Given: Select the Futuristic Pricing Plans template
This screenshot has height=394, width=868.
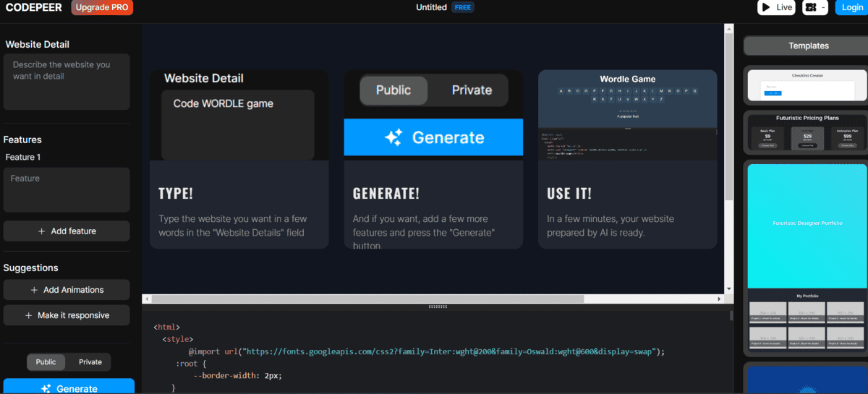Looking at the screenshot, I should (x=807, y=132).
